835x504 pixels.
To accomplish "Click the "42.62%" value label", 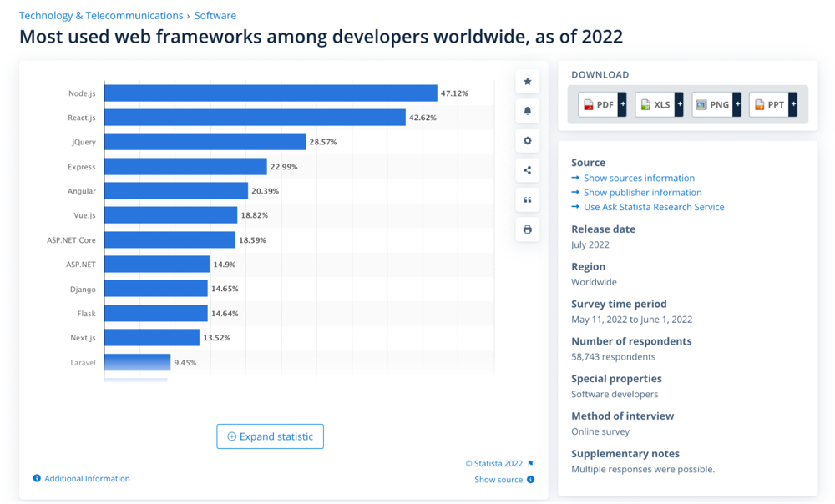I will [x=423, y=118].
